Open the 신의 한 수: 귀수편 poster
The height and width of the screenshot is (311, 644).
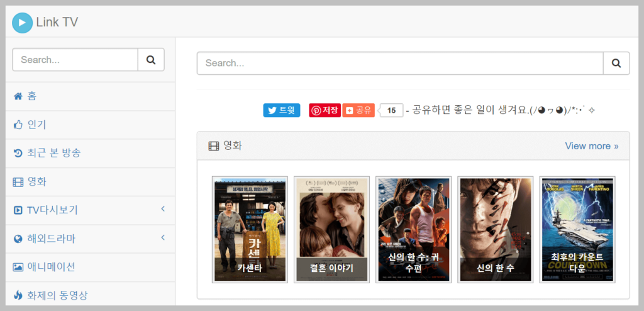pos(414,230)
